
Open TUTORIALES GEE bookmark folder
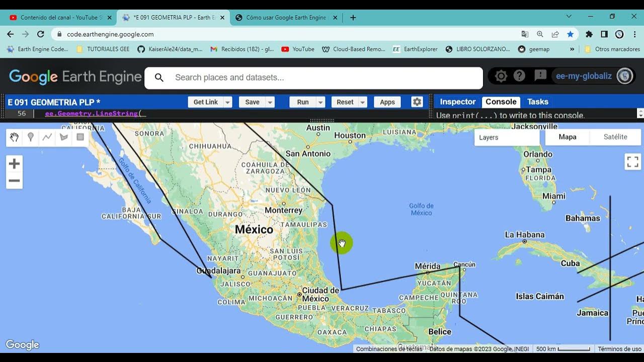pyautogui.click(x=103, y=49)
